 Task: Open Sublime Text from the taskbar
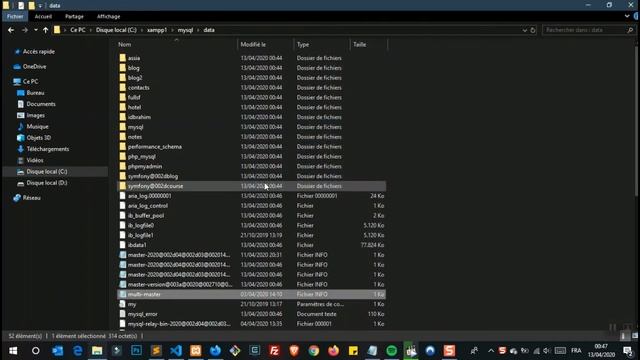coord(156,351)
